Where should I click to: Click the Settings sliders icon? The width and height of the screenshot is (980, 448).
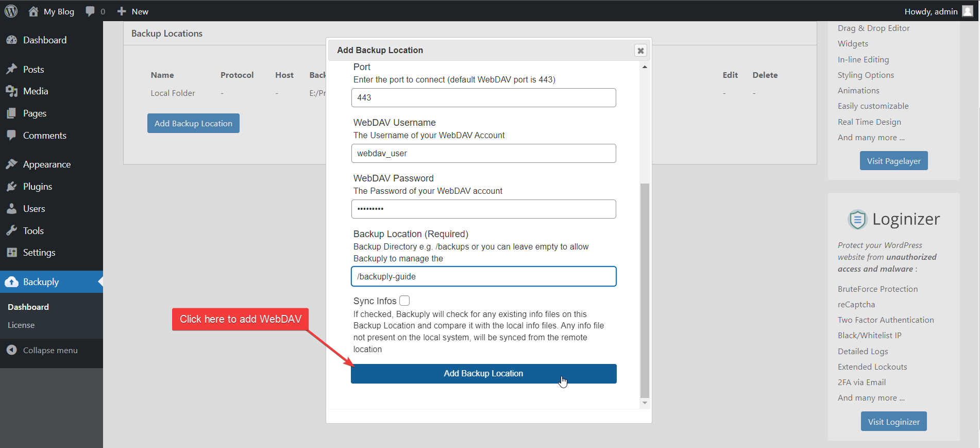11,253
